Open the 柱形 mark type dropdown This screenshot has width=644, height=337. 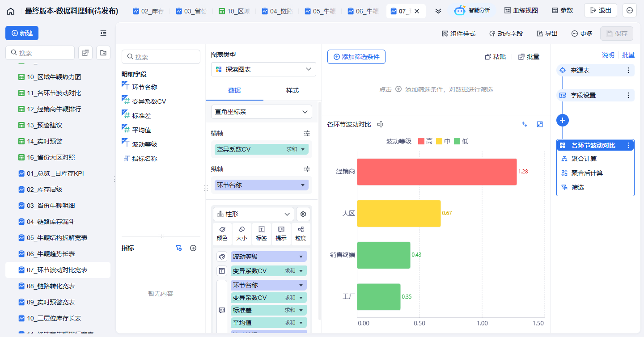click(x=254, y=214)
